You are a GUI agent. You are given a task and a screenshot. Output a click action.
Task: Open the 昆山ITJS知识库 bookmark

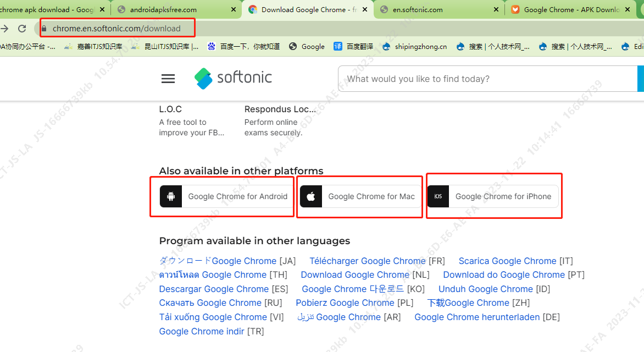click(x=165, y=46)
